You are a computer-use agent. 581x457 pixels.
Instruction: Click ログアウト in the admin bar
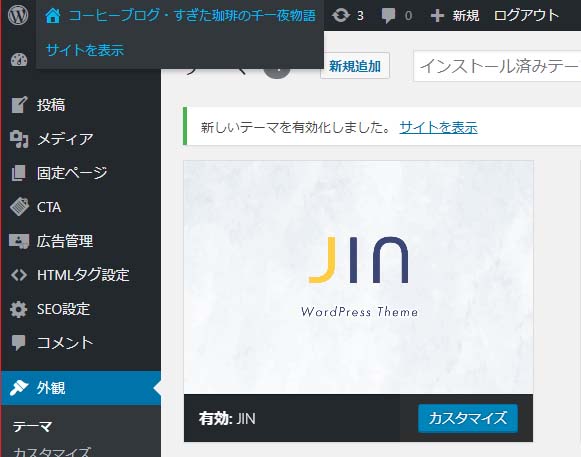[x=526, y=16]
